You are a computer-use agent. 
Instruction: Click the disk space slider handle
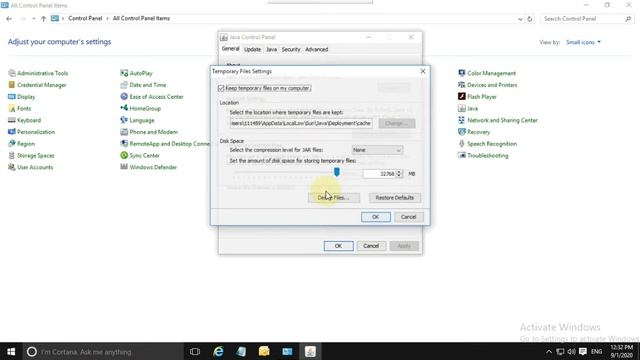coord(337,172)
